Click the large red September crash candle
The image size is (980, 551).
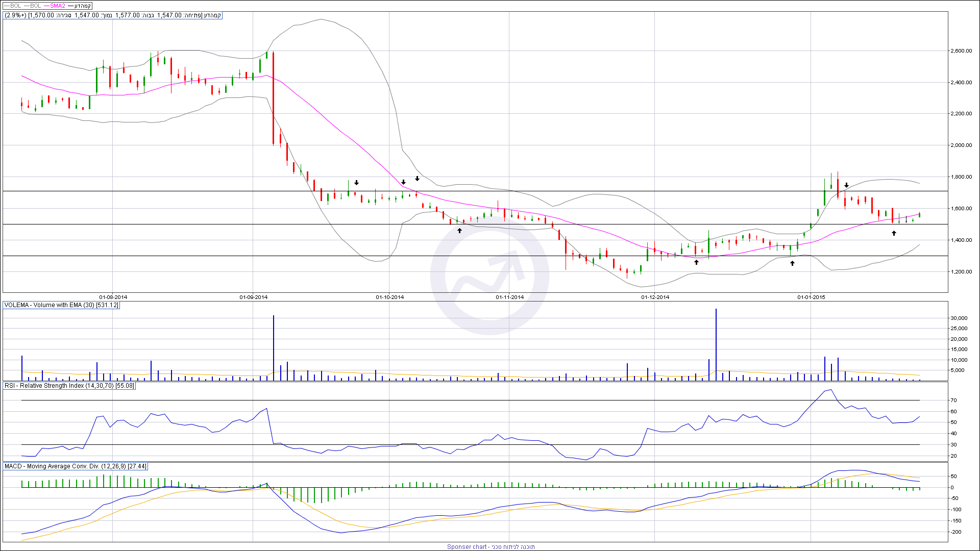274,98
